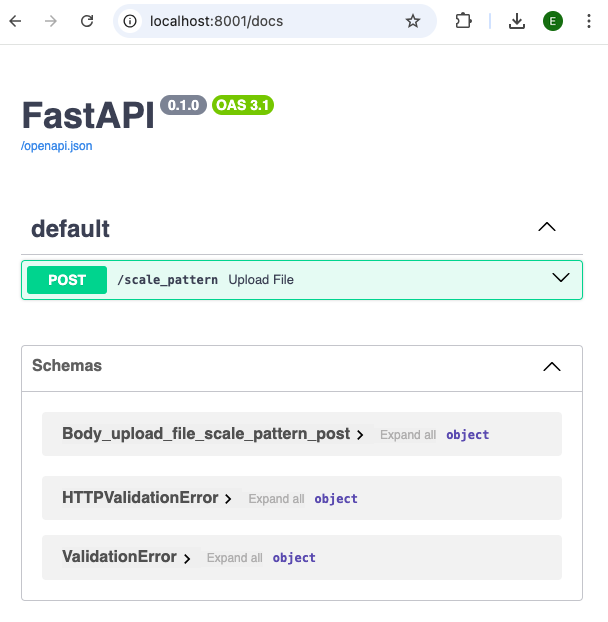Open the green E profile avatar

(x=553, y=21)
